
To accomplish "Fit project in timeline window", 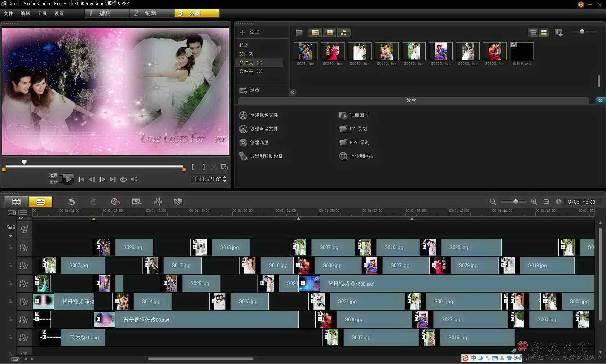I will [x=546, y=202].
